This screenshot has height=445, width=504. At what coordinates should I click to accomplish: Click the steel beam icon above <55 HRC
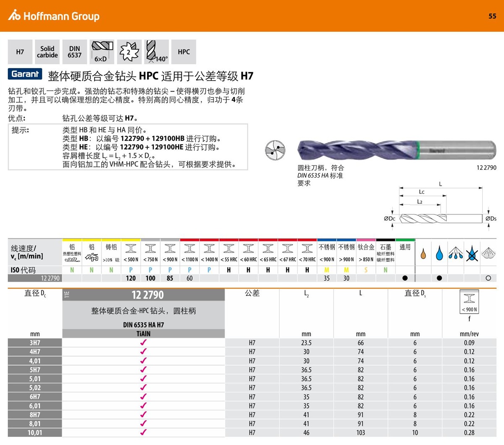(229, 248)
